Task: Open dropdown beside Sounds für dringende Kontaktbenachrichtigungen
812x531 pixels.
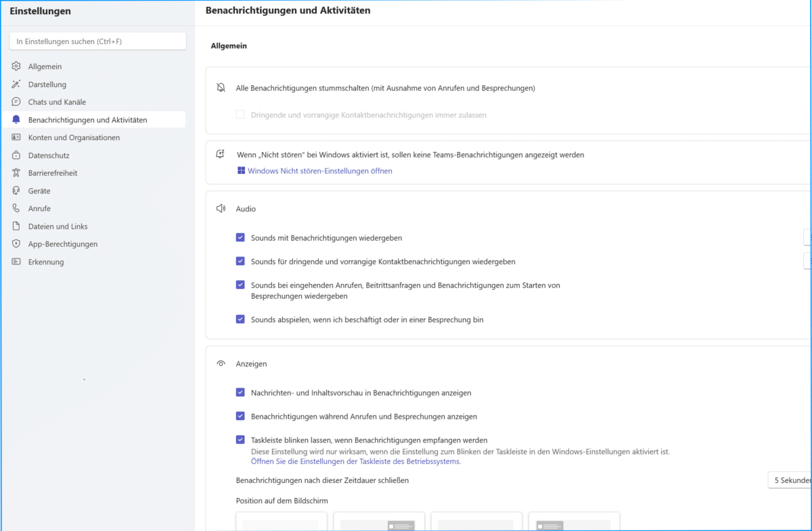Action: tap(807, 261)
